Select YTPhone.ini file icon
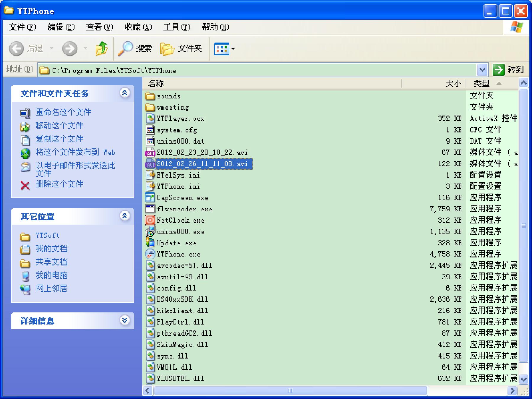The image size is (532, 399). coord(150,186)
